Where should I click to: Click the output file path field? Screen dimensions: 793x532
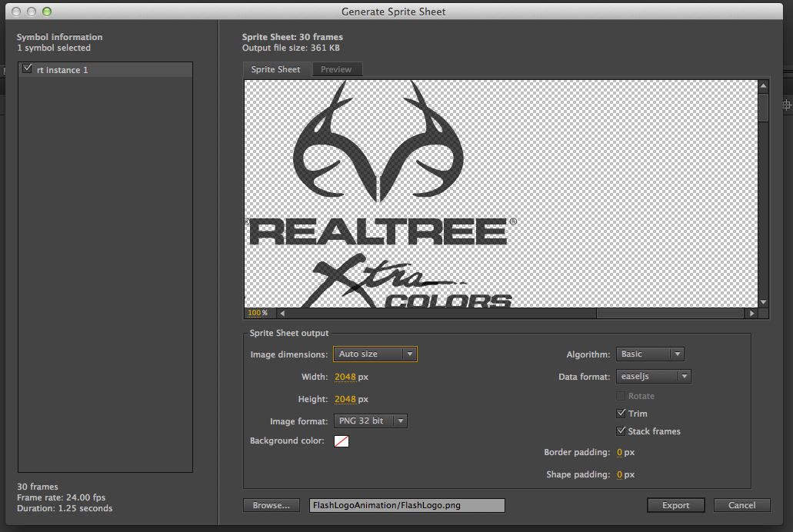(x=407, y=505)
